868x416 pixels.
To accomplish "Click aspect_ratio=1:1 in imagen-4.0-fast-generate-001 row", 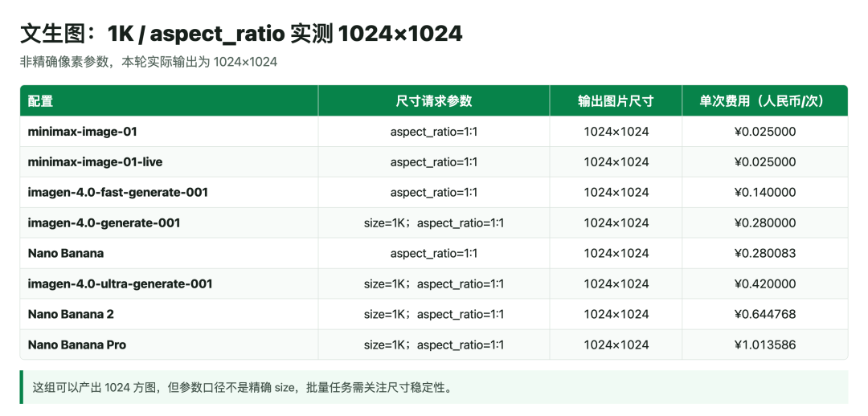I will point(434,193).
